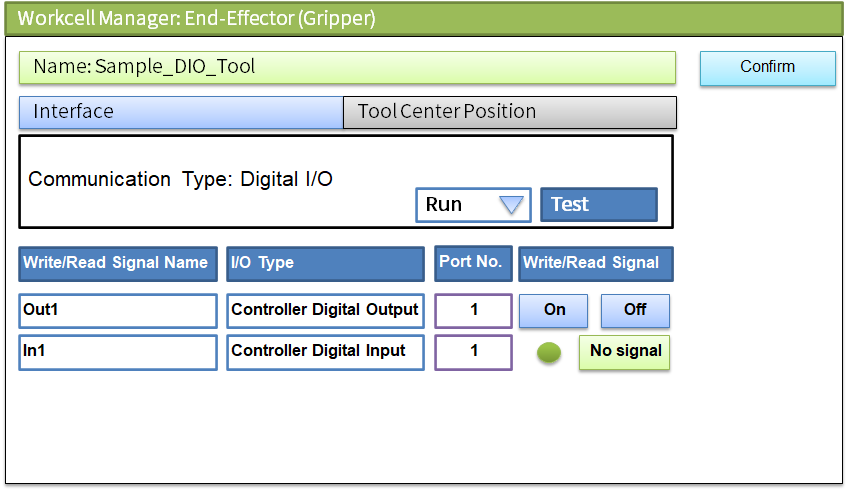Click Controller Digital Output type field
The image size is (848, 491).
click(x=325, y=310)
